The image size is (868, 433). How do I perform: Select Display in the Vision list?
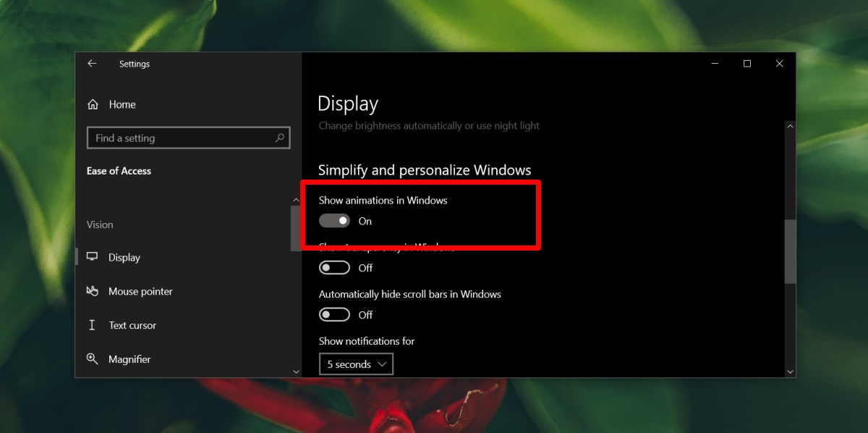(124, 257)
